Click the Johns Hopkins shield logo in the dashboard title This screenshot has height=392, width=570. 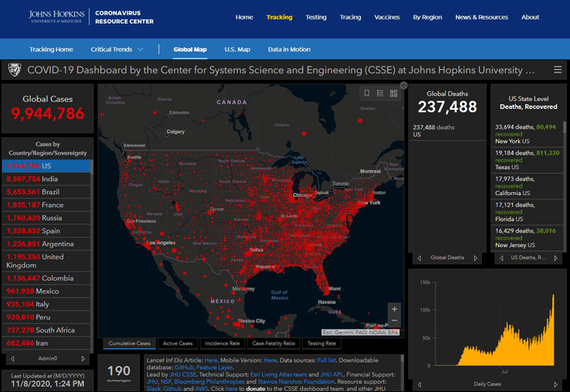15,70
